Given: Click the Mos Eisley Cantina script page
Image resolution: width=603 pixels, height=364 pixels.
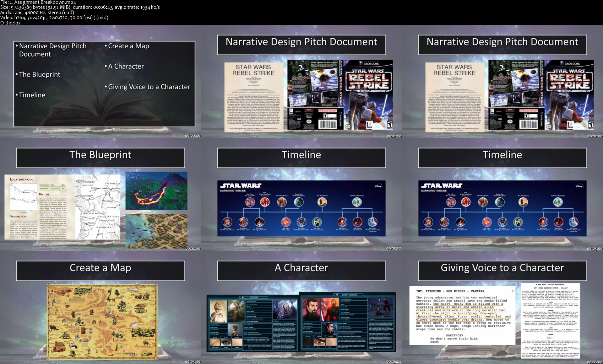Looking at the screenshot, I should point(462,315).
